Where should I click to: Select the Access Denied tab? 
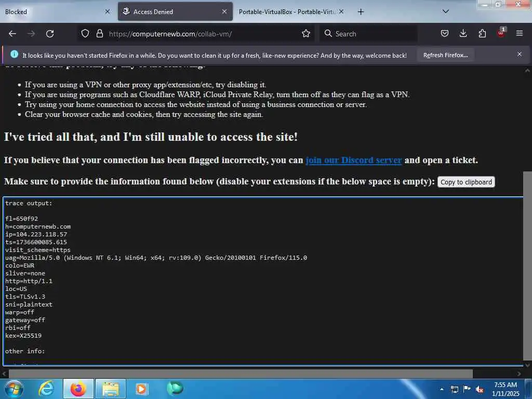click(x=175, y=12)
